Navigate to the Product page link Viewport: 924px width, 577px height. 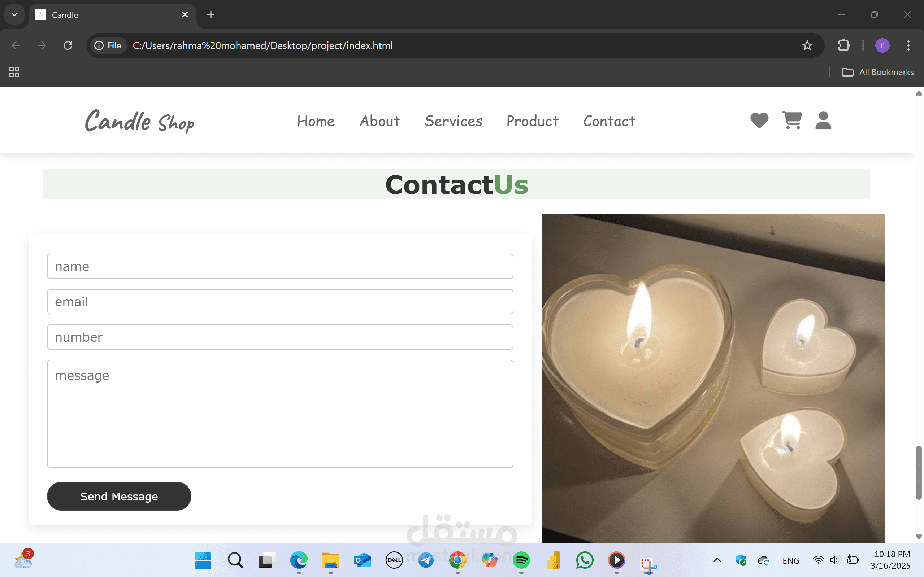click(532, 121)
